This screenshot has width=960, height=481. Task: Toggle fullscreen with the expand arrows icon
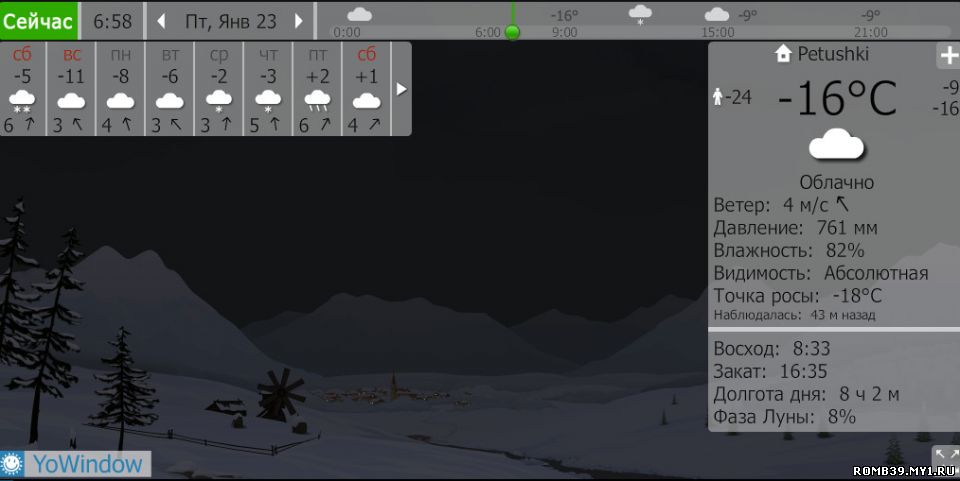click(945, 457)
